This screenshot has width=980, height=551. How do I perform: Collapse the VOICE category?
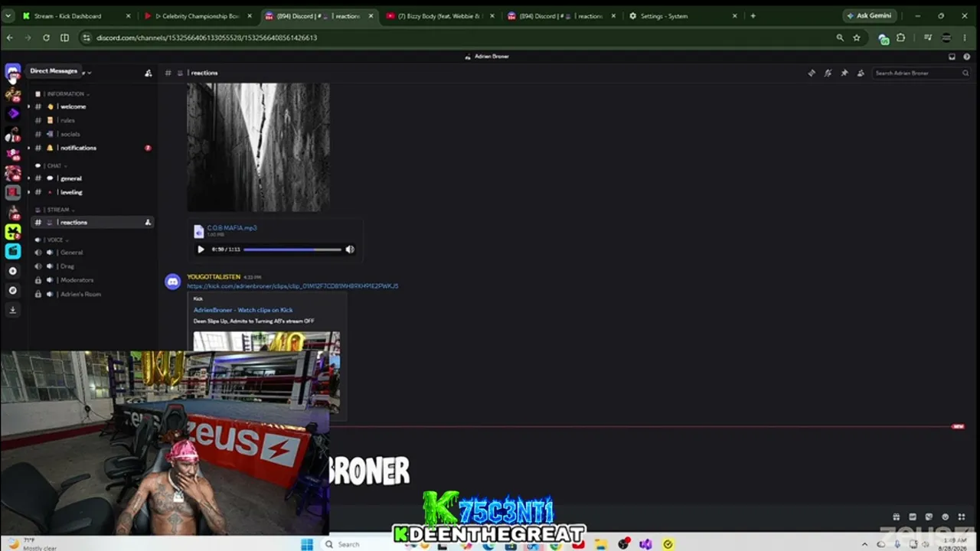(x=54, y=240)
